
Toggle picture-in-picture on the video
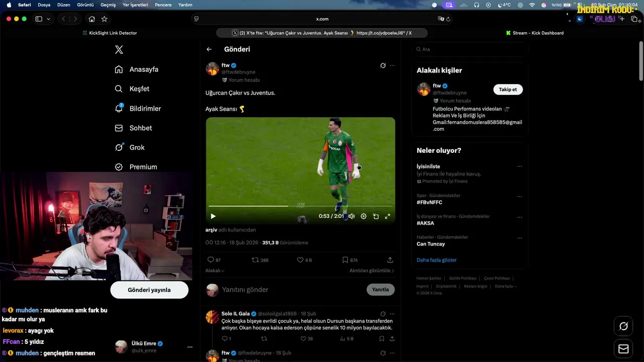(375, 216)
